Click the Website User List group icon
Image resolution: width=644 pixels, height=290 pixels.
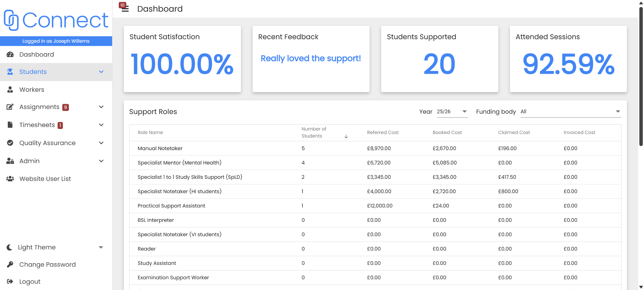[x=10, y=179]
